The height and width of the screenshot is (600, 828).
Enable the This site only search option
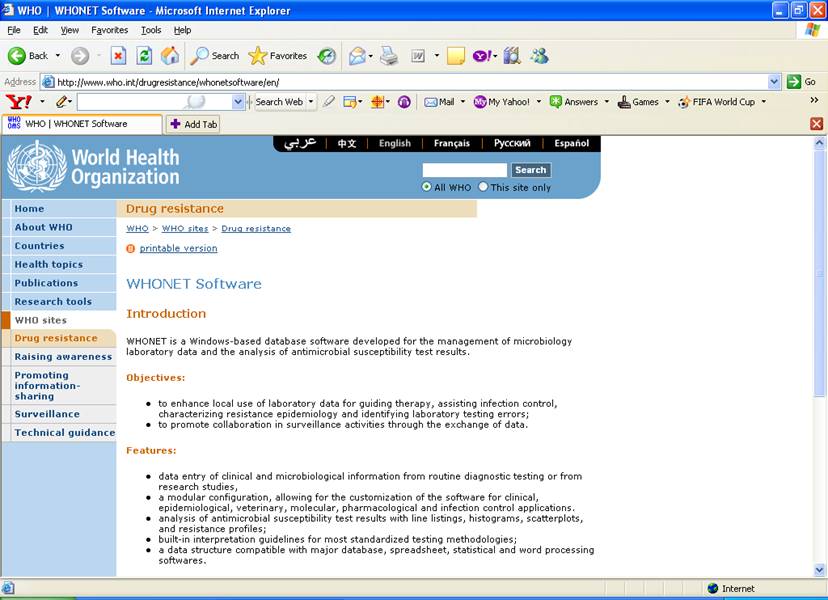(x=483, y=186)
